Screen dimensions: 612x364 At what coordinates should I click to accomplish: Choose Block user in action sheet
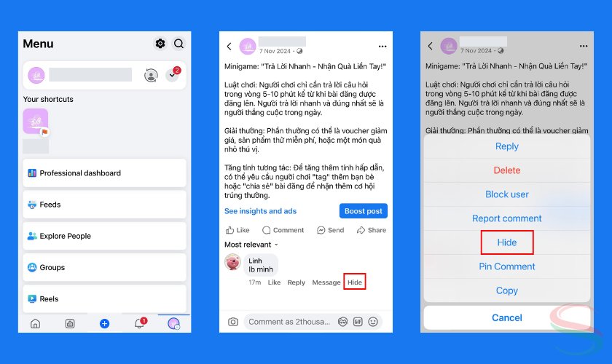(x=506, y=194)
